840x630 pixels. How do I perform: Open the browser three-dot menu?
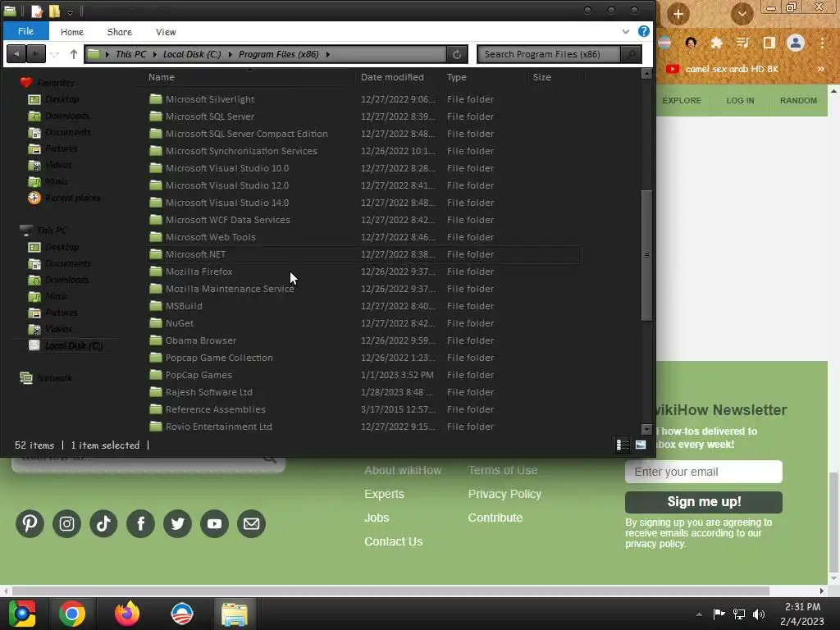(822, 43)
